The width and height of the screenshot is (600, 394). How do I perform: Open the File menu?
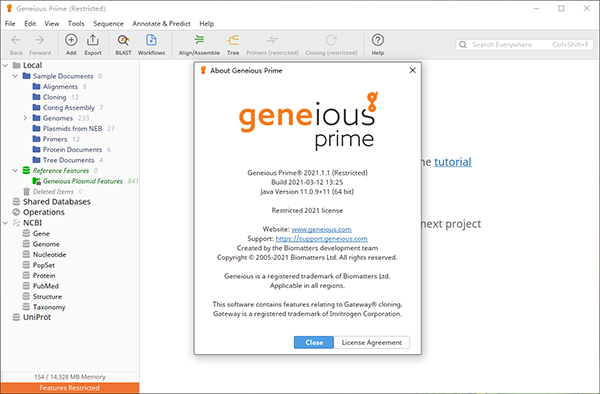point(10,24)
